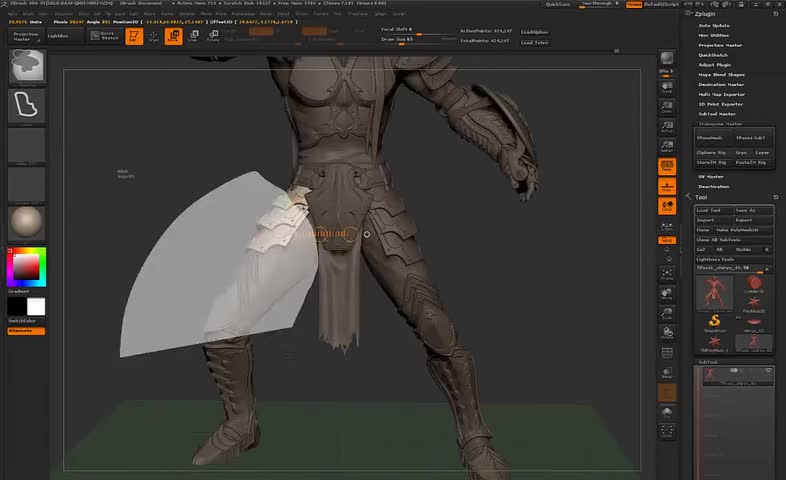This screenshot has height=480, width=786.
Task: Click the Save As button in Tool panel
Action: click(753, 210)
